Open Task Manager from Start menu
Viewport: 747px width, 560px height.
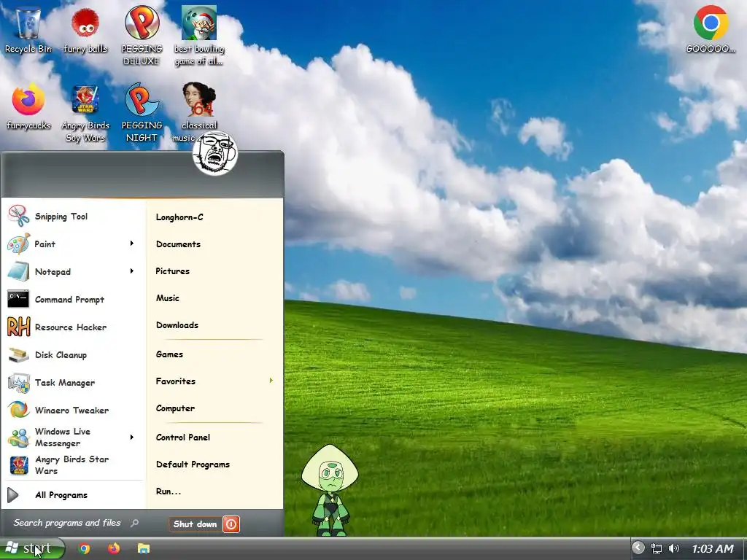[x=74, y=382]
